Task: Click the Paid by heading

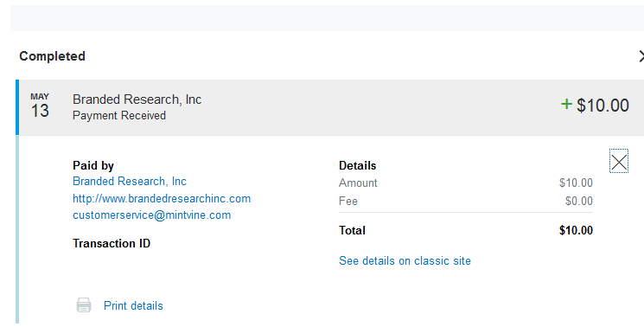Action: click(93, 165)
